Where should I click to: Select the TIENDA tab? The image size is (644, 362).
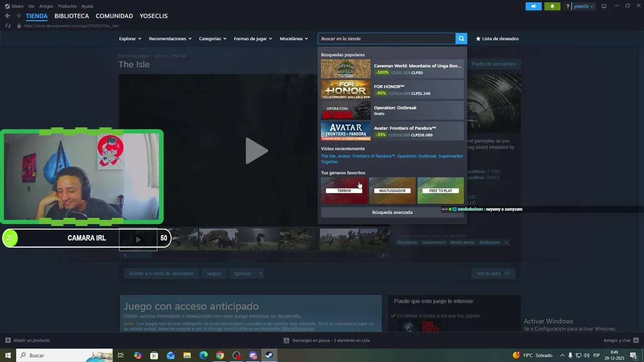coord(37,16)
